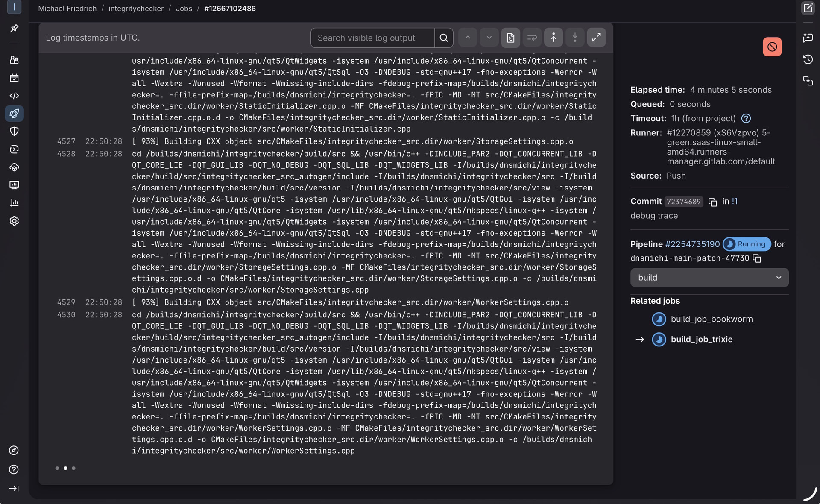Focus the search visible log output field
This screenshot has width=820, height=504.
point(372,38)
